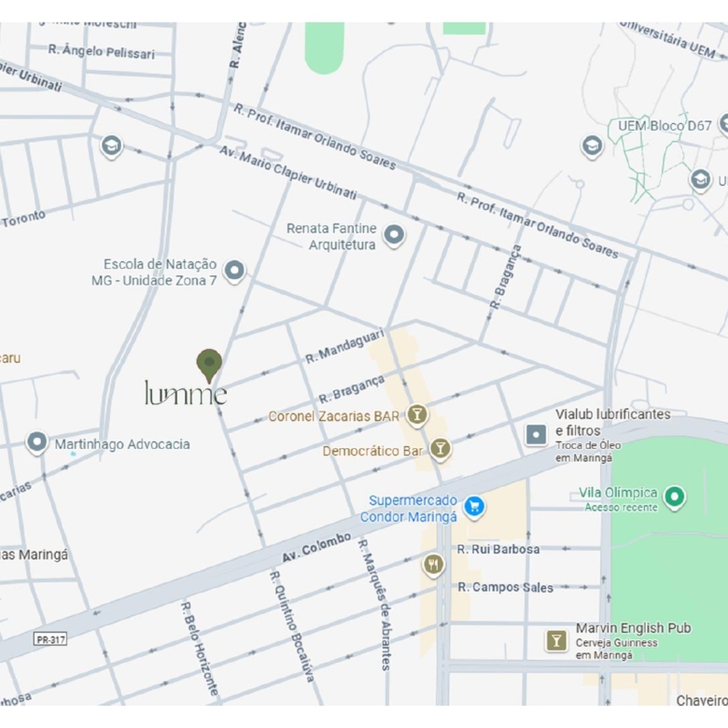Select the R. Mandaguari street label
This screenshot has height=728, width=728.
point(344,346)
